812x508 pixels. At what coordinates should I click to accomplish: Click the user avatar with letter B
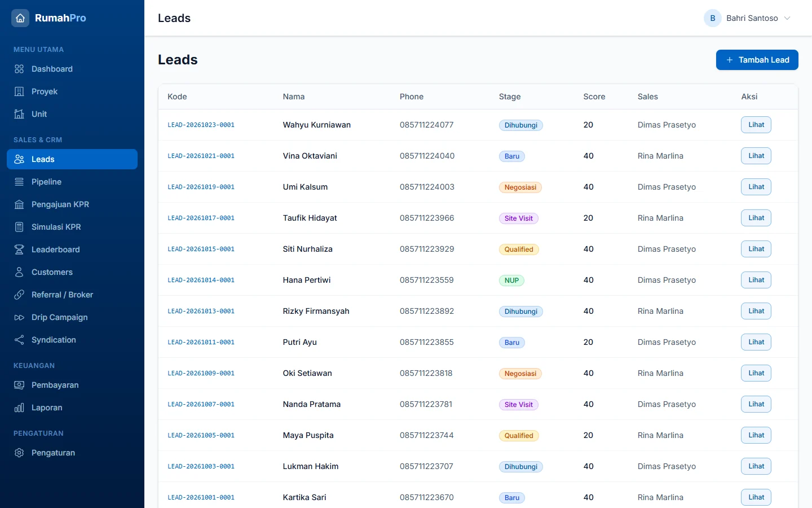713,18
